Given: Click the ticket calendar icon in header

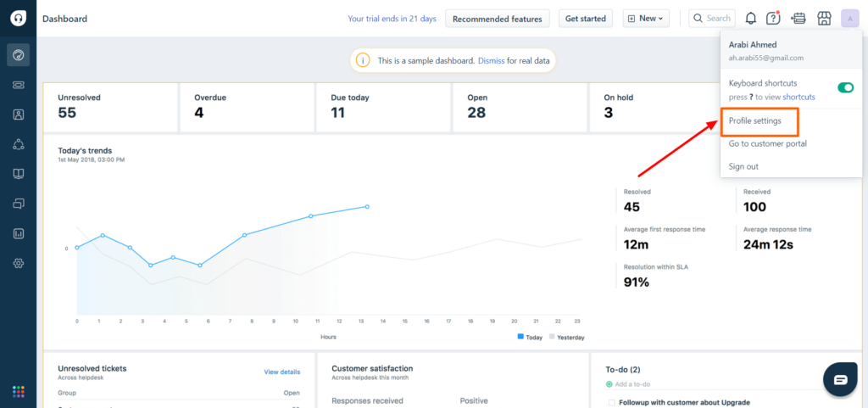Looking at the screenshot, I should click(x=798, y=19).
